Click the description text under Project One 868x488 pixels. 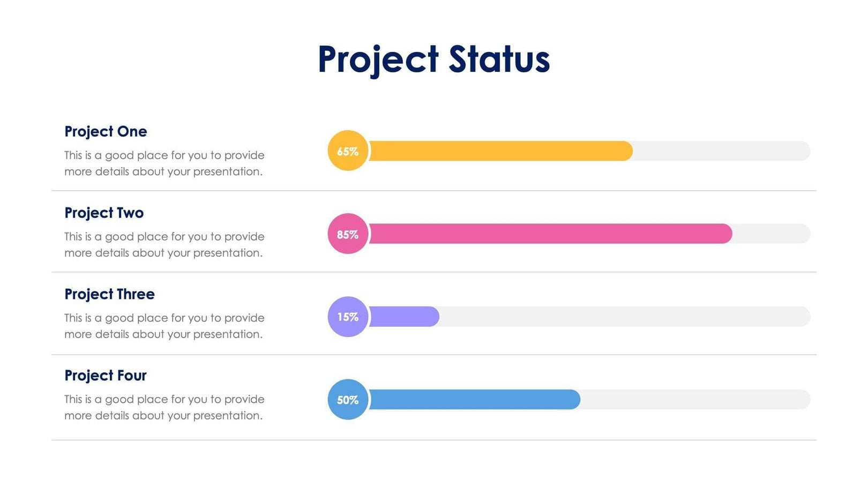coord(164,163)
